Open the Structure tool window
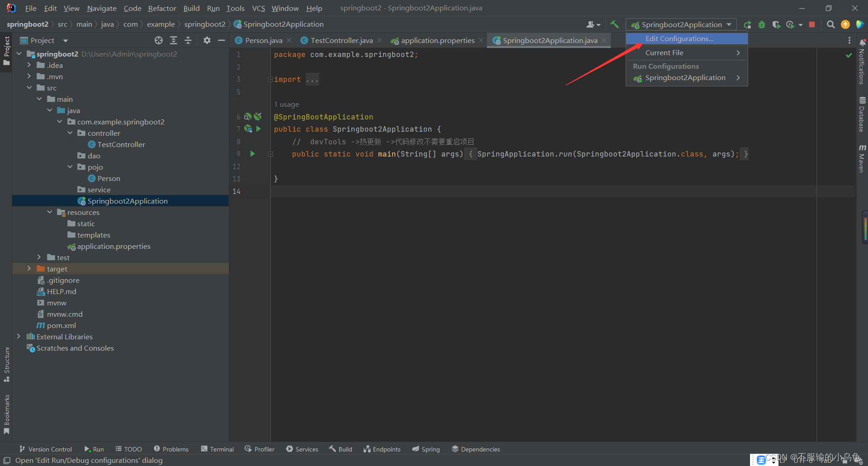868x466 pixels. click(x=6, y=364)
